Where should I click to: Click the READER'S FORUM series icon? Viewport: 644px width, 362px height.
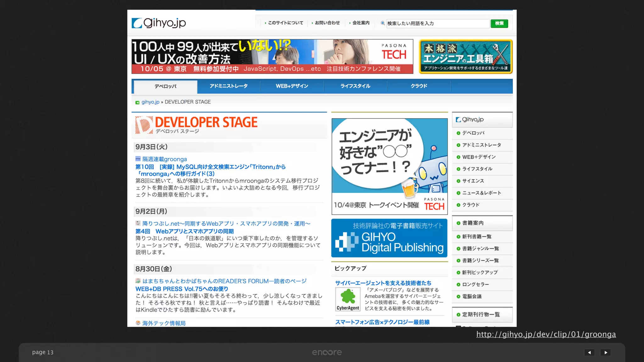pos(138,281)
